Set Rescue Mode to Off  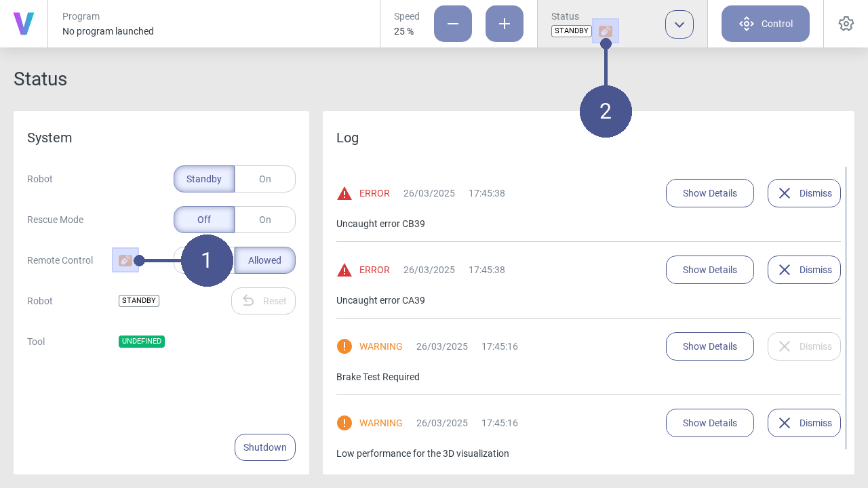[204, 220]
